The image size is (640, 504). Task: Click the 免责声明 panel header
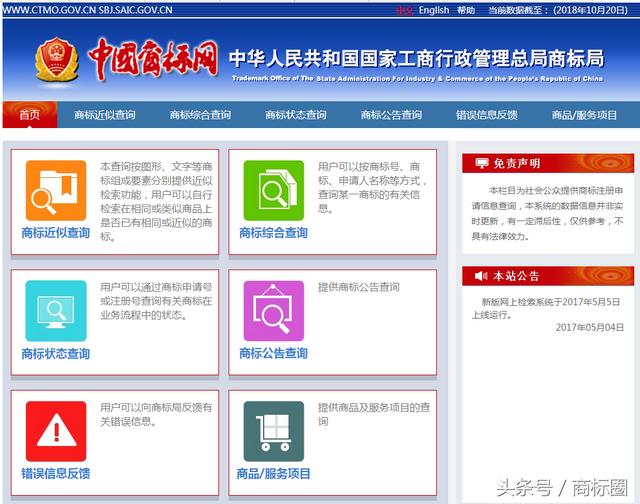tap(548, 163)
